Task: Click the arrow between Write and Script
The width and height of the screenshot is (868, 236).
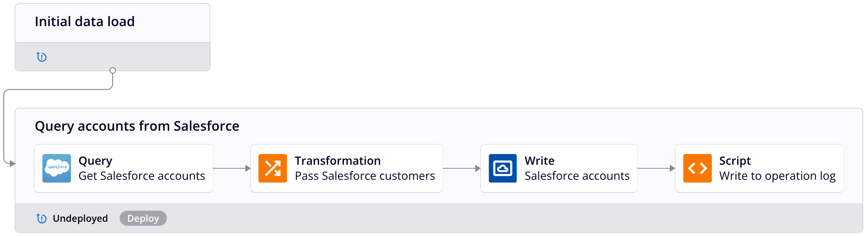Action: click(656, 168)
